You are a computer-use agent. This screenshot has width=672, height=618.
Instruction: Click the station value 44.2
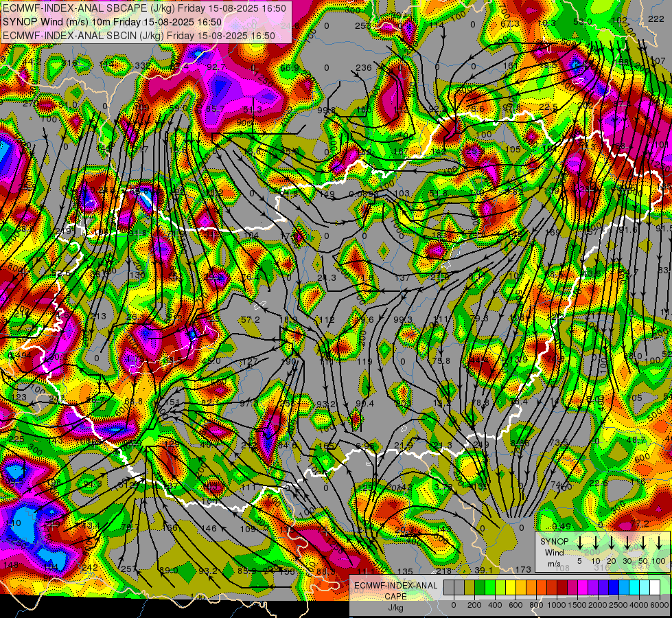(32, 62)
